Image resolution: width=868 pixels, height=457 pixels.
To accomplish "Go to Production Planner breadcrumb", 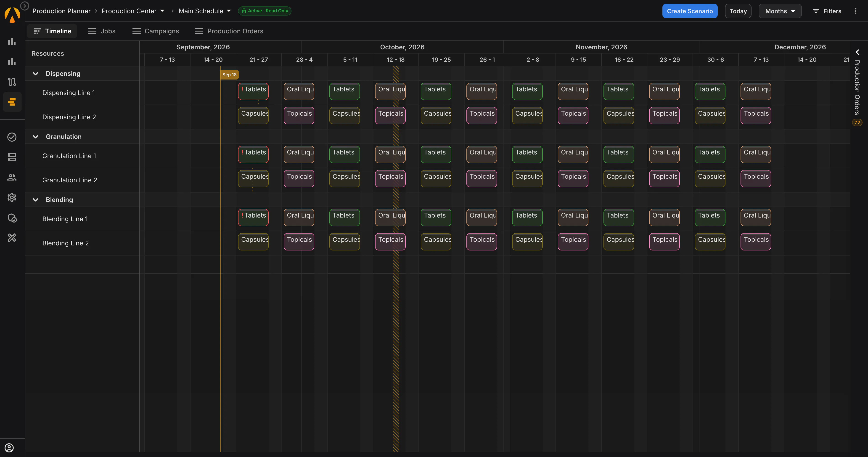I will coord(61,11).
